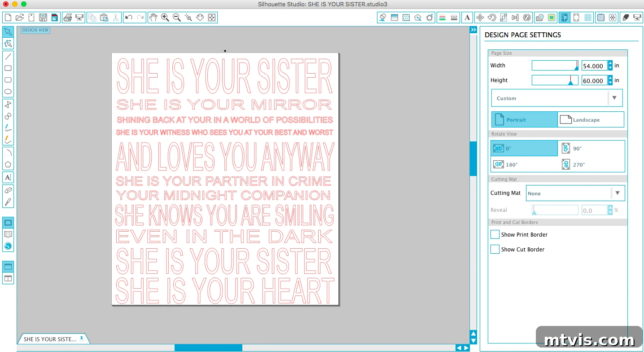Zoom in with the magnifier plus icon
The height and width of the screenshot is (352, 644).
pyautogui.click(x=165, y=18)
